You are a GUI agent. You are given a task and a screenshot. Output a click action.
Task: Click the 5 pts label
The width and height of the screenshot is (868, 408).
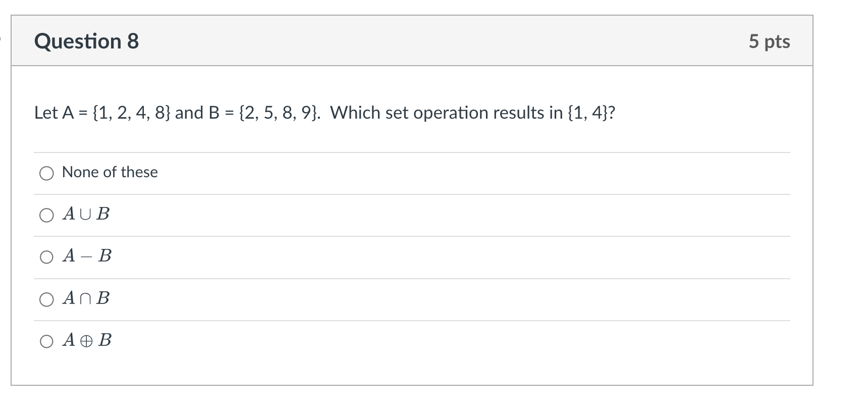[x=769, y=41]
